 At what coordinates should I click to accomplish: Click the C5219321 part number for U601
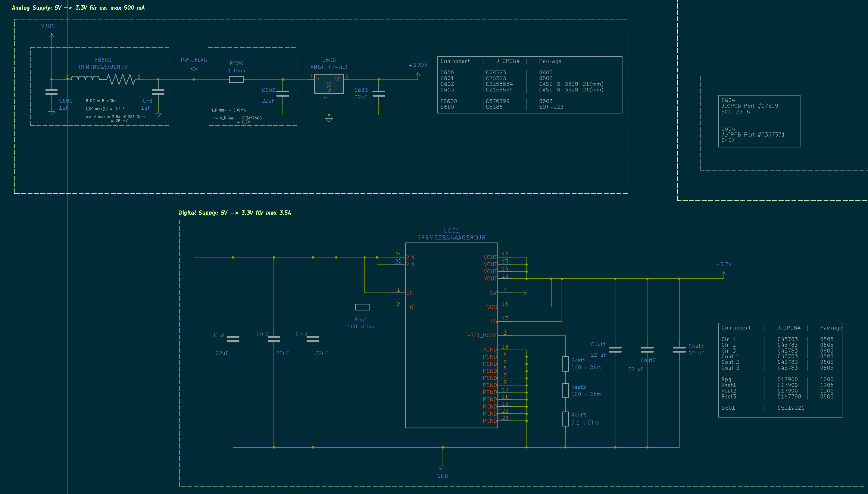coord(791,408)
